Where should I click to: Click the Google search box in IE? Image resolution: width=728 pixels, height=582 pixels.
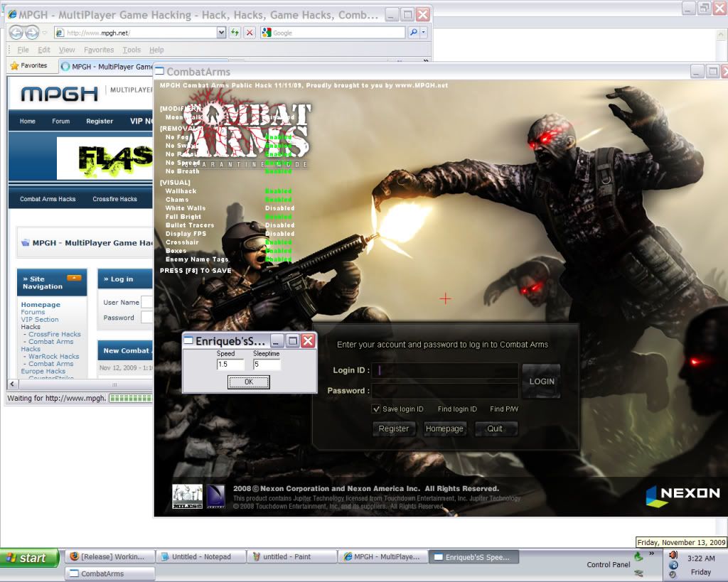click(333, 33)
